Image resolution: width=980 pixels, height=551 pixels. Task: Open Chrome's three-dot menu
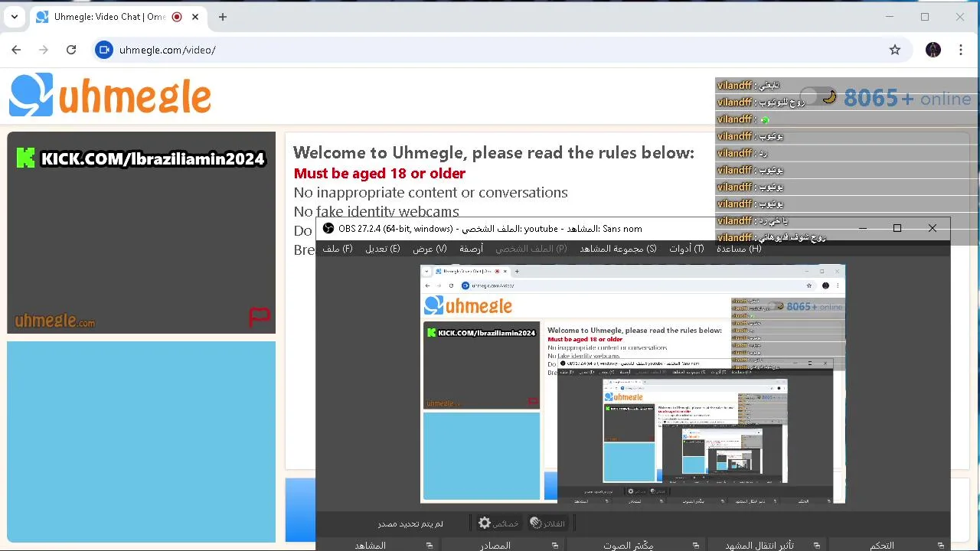point(961,50)
